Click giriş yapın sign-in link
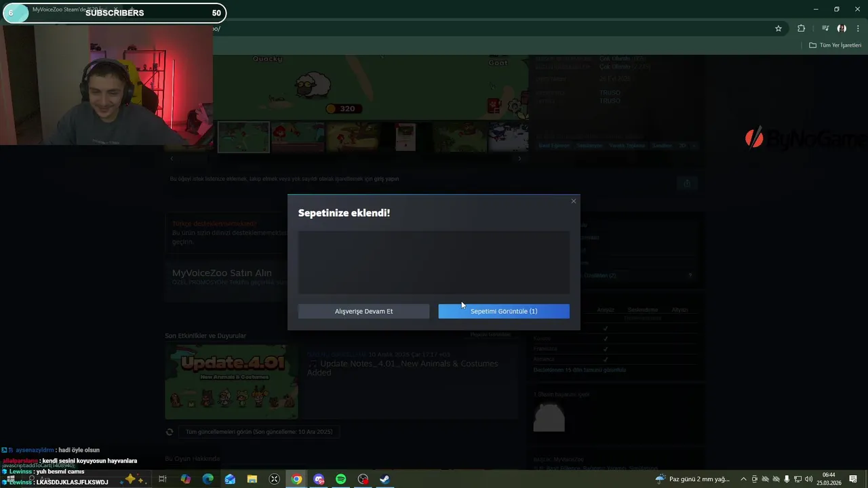 click(387, 179)
